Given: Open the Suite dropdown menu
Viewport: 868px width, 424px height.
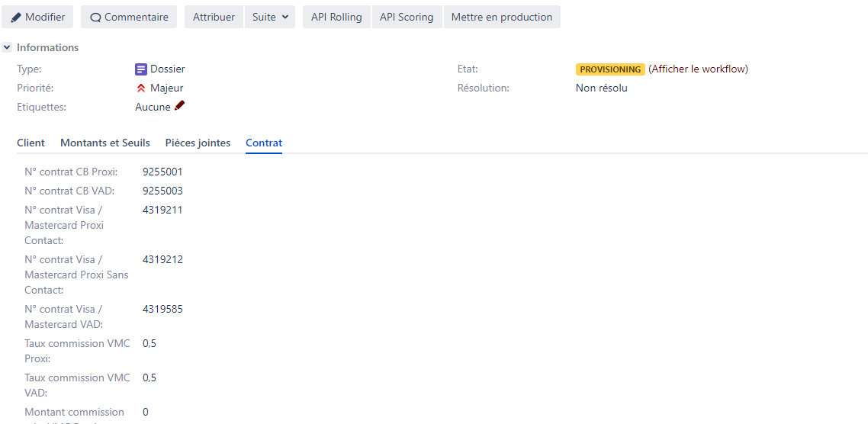Looking at the screenshot, I should tap(270, 17).
